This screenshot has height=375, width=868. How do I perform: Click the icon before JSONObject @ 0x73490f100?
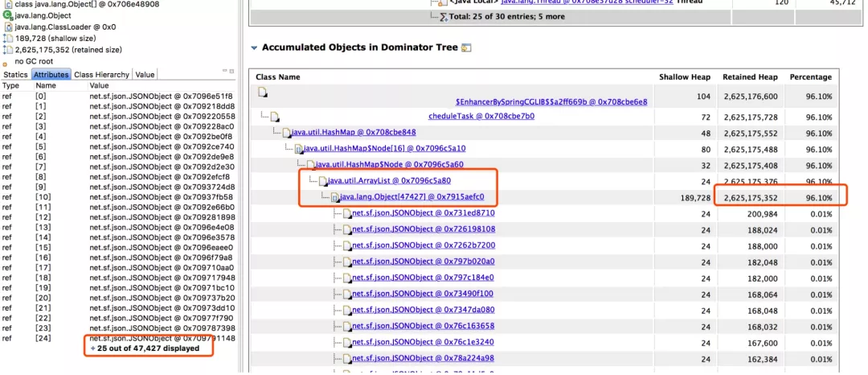tap(347, 294)
